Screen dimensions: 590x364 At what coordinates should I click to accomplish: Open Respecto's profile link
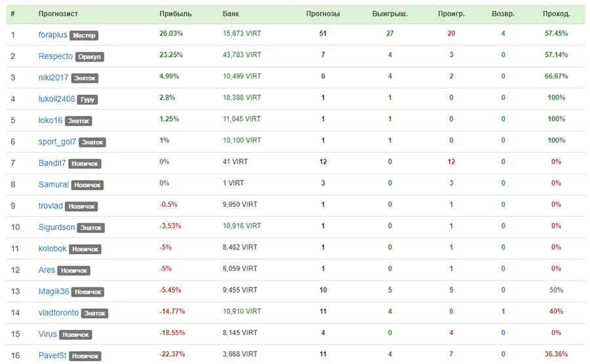pyautogui.click(x=55, y=56)
